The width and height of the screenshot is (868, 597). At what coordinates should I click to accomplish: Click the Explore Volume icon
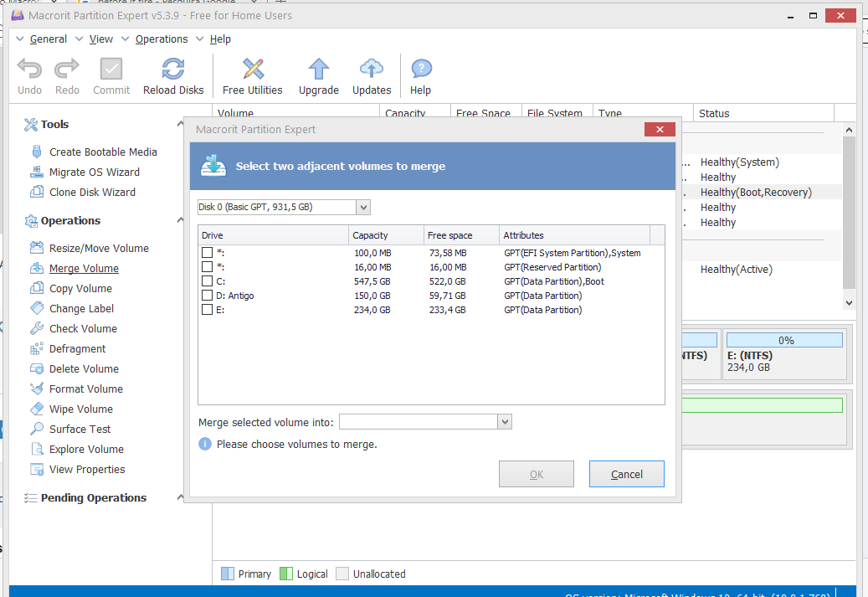(37, 449)
